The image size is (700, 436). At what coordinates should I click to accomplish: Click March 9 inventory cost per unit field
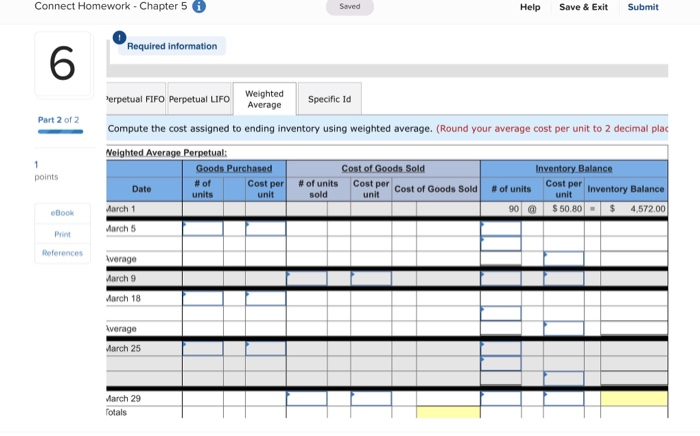pyautogui.click(x=563, y=278)
